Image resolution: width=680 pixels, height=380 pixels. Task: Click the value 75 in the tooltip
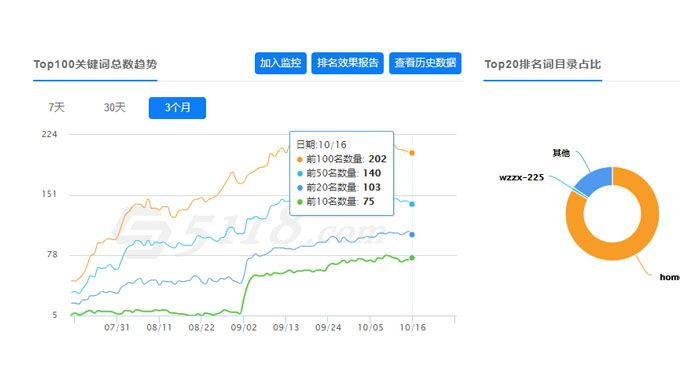(x=369, y=201)
